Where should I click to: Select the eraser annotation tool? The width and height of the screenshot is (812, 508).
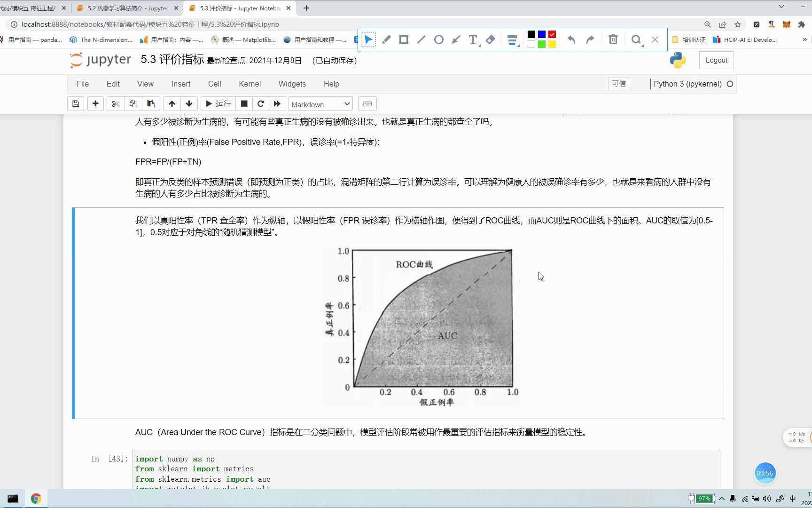(x=490, y=40)
